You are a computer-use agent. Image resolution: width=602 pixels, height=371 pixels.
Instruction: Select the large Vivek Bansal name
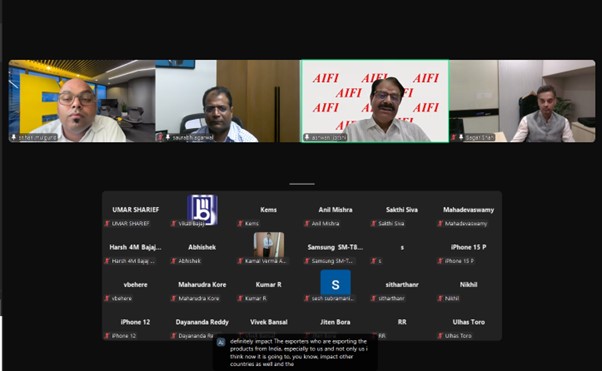click(x=268, y=322)
